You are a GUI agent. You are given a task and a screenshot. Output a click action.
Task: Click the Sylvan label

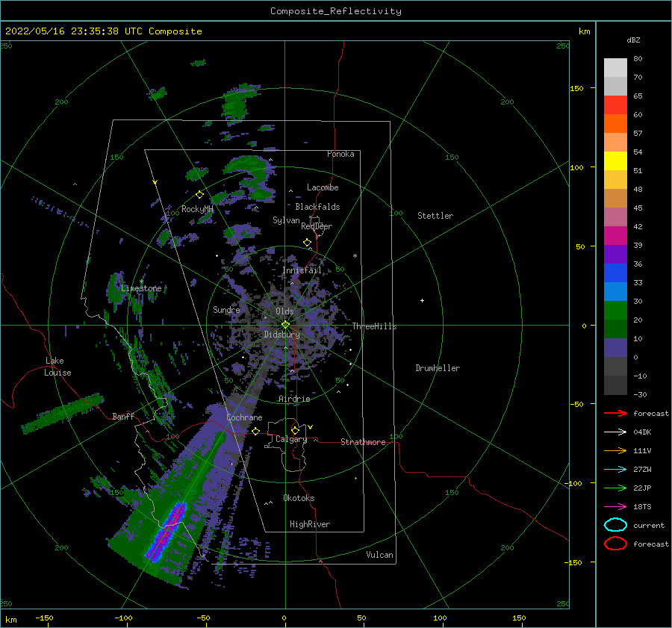pyautogui.click(x=286, y=220)
